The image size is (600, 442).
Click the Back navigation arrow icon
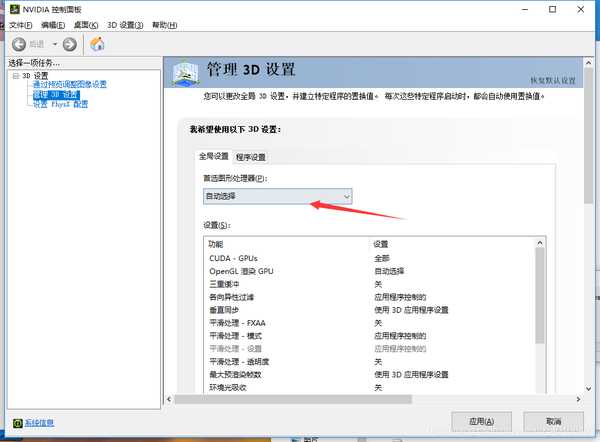pos(19,44)
